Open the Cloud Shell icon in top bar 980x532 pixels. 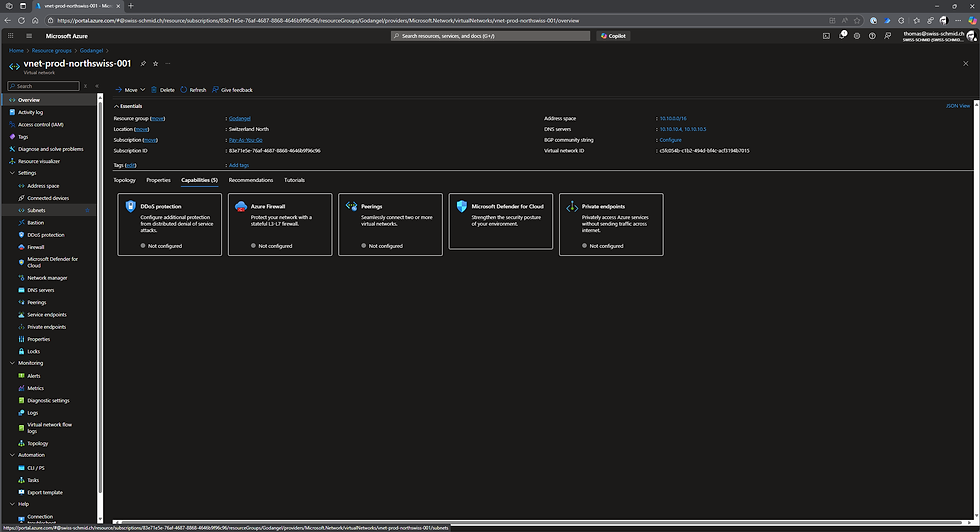coord(826,36)
